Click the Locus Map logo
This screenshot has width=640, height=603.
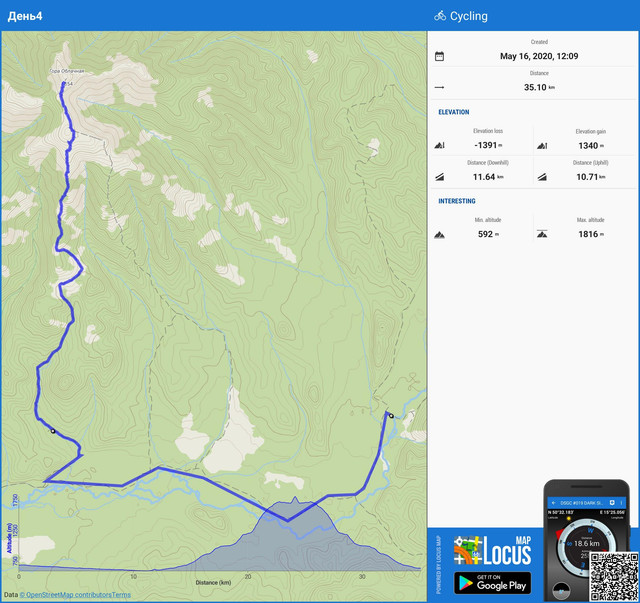click(x=492, y=550)
